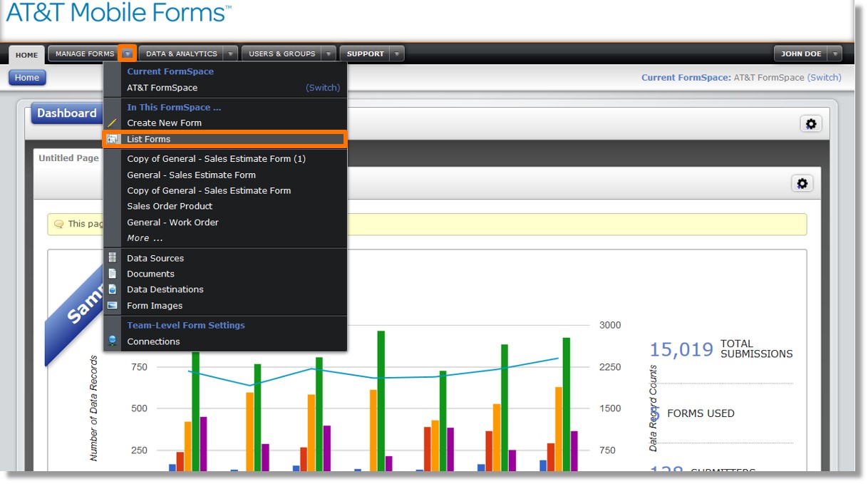Click More ... in the forms list
The width and height of the screenshot is (868, 484).
[145, 238]
